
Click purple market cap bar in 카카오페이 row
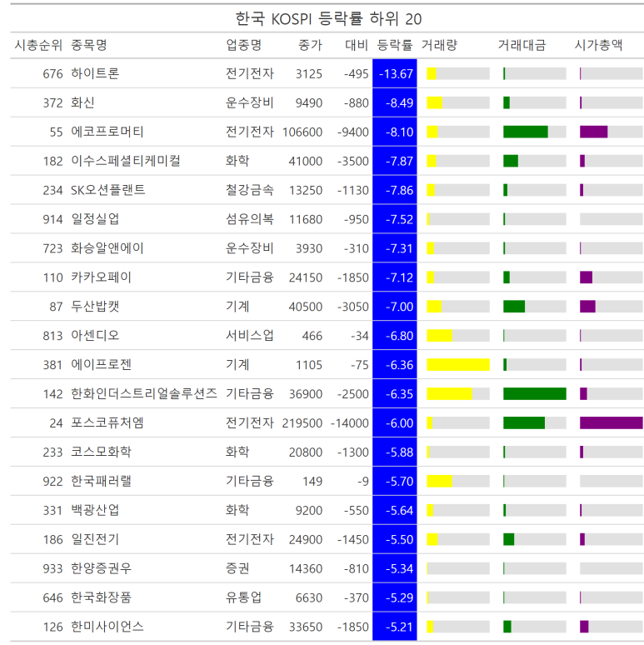(586, 277)
